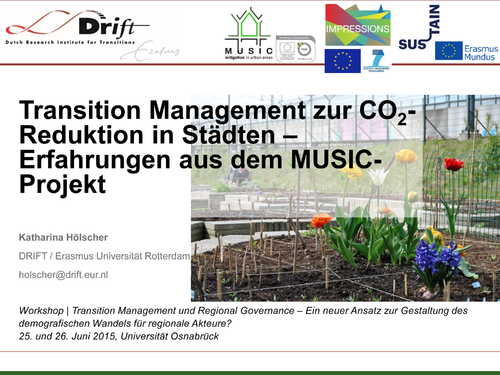
Task: Click the slide title Transition Management heading
Action: click(x=217, y=147)
